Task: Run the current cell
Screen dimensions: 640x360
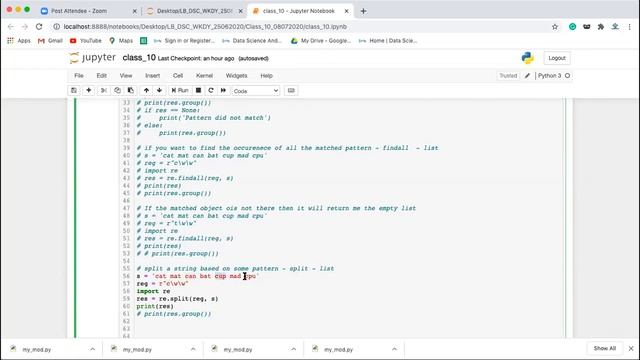Action: point(180,90)
